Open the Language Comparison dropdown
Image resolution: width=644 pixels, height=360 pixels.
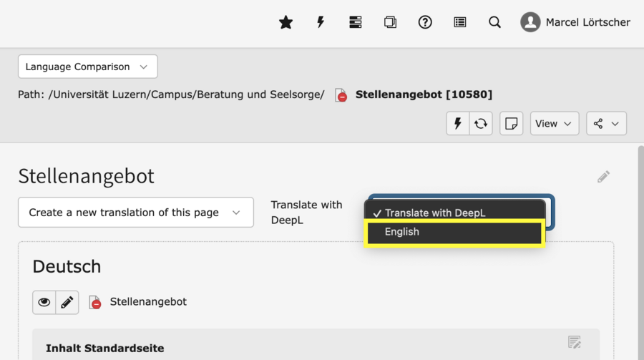[x=87, y=67]
